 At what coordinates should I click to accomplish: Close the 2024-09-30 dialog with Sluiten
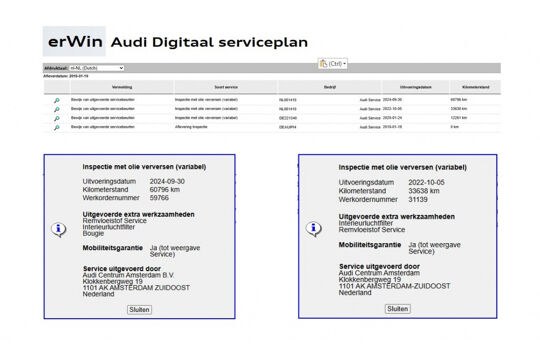point(139,309)
